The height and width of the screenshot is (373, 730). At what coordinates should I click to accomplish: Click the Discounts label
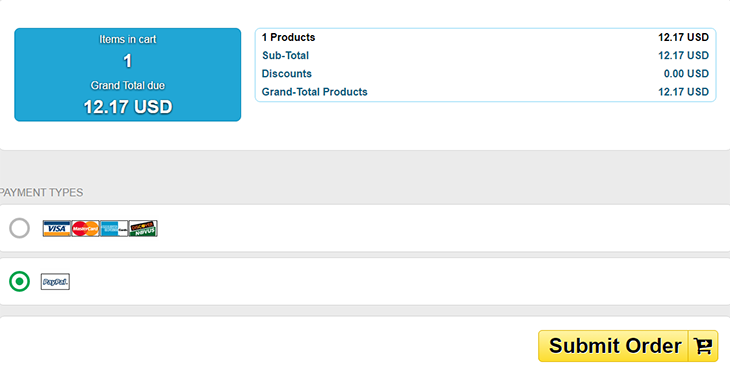(x=286, y=74)
